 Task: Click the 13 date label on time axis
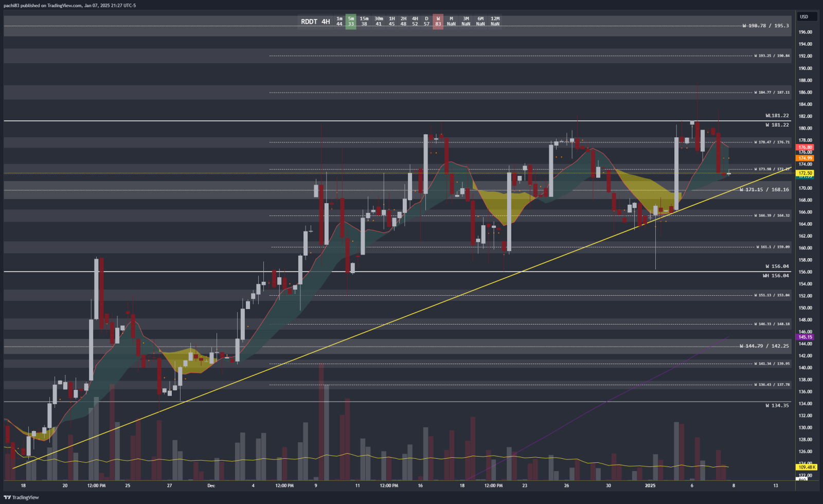(x=776, y=485)
